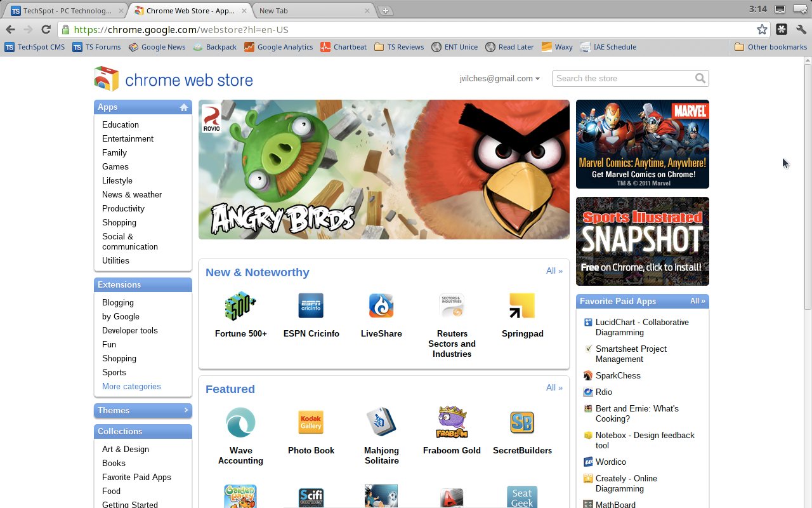Open the Art & Design collection
Viewport: 812px width, 508px height.
click(126, 449)
